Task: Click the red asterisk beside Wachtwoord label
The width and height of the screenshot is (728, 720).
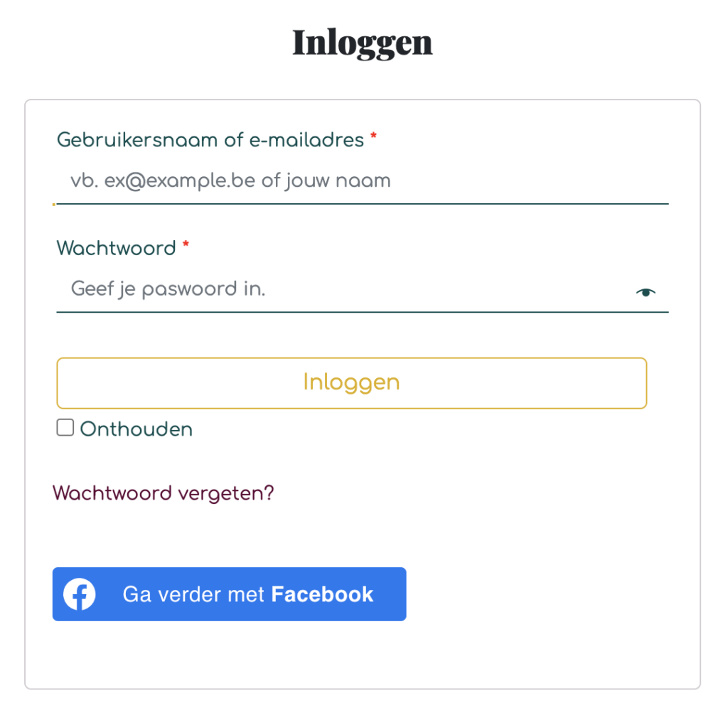Action: (186, 245)
